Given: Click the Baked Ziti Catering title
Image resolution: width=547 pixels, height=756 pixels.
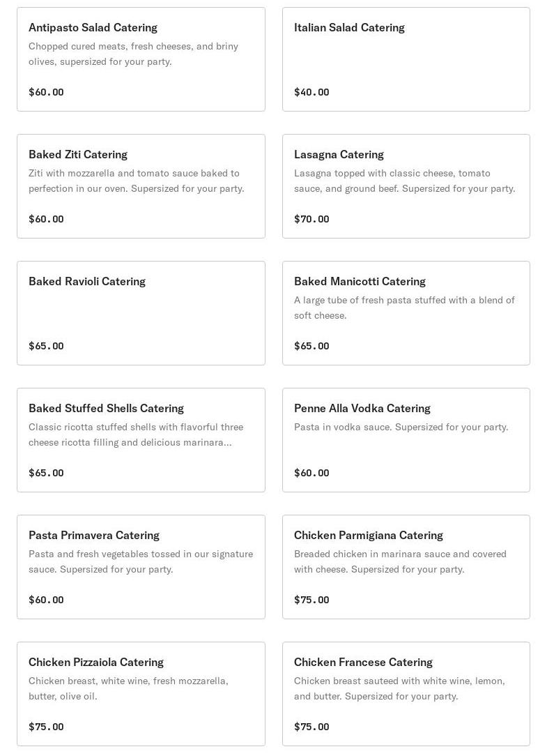Looking at the screenshot, I should tap(78, 155).
